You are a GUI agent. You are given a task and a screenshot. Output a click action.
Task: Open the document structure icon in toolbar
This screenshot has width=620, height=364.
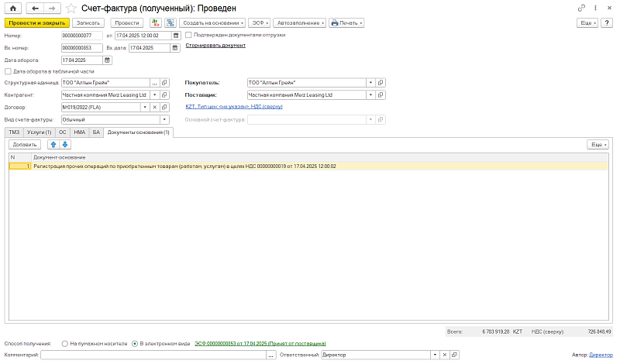[170, 23]
